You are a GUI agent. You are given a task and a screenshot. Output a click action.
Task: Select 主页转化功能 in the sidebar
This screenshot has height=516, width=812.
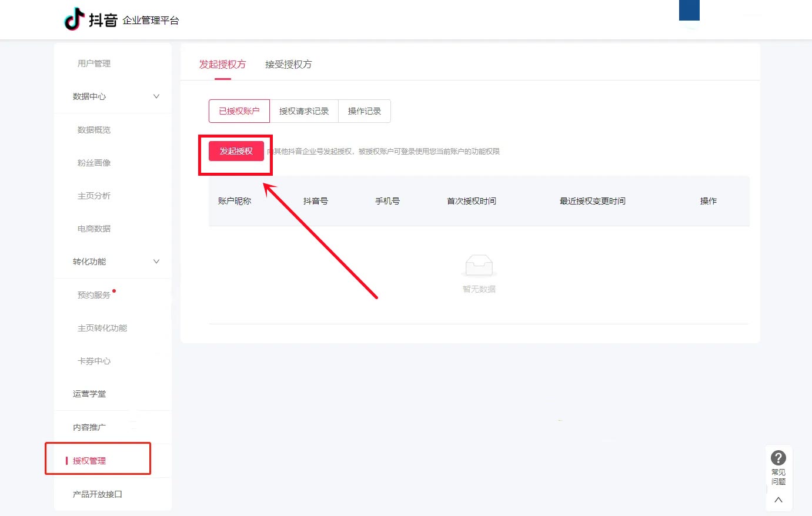click(x=102, y=328)
